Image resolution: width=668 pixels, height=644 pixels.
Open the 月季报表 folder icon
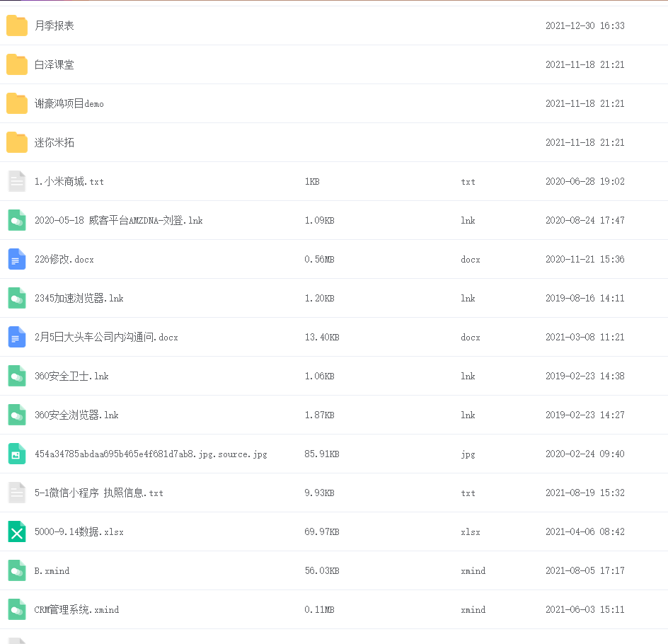point(17,25)
